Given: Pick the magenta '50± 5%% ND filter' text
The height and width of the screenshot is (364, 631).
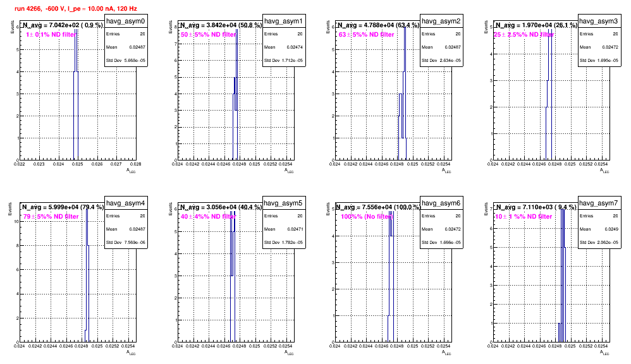Looking at the screenshot, I should point(208,35).
